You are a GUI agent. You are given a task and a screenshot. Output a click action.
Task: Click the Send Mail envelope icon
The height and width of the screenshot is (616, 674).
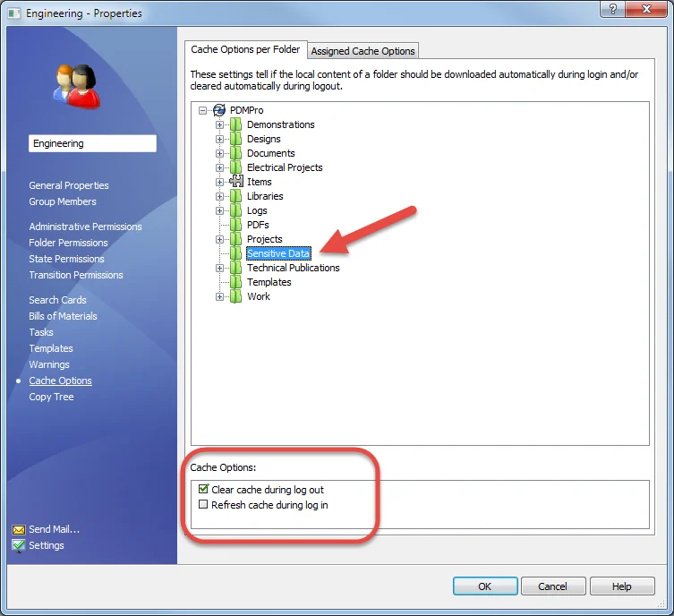point(19,529)
